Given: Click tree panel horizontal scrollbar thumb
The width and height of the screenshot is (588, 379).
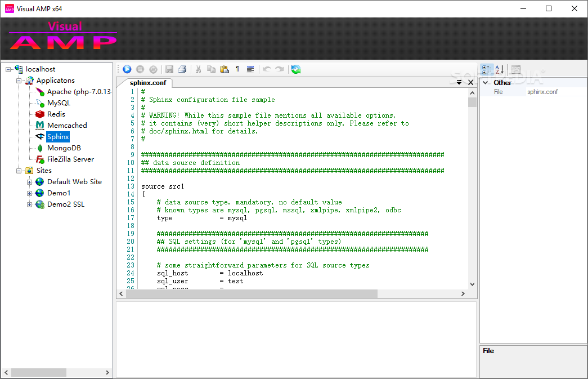Looking at the screenshot, I should [x=39, y=373].
